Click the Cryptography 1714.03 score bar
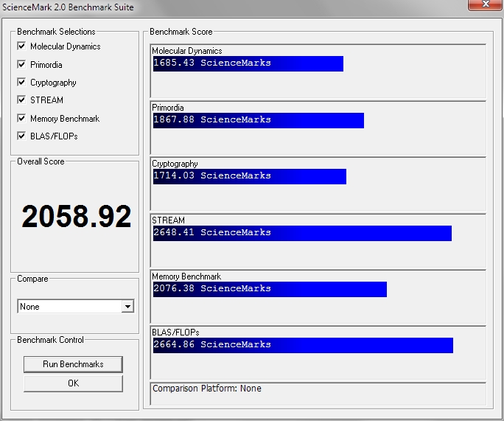This screenshot has height=421, width=504. tap(250, 176)
